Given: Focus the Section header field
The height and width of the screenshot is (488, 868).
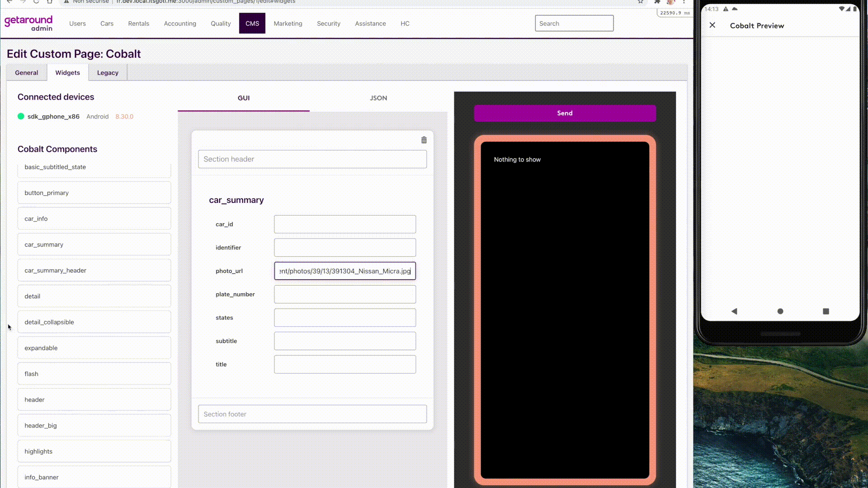Looking at the screenshot, I should click(312, 159).
